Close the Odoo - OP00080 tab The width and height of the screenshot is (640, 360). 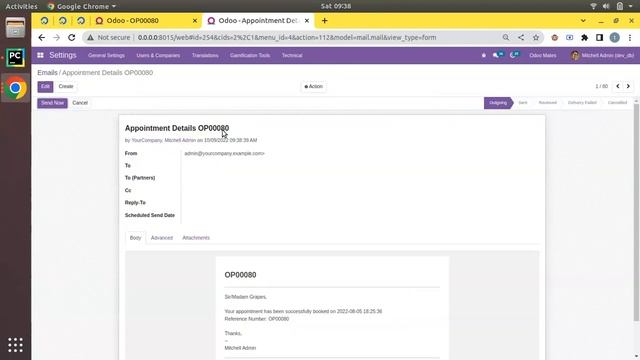[x=195, y=20]
